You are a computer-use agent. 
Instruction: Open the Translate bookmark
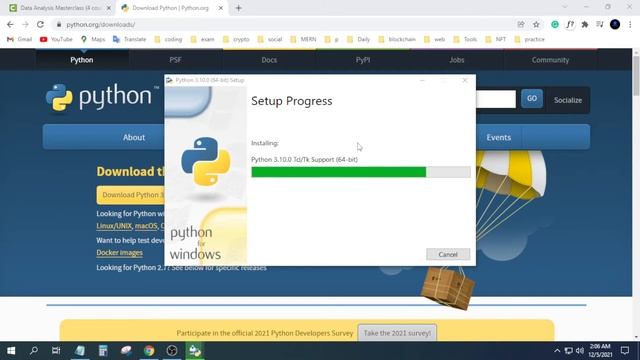[129, 39]
